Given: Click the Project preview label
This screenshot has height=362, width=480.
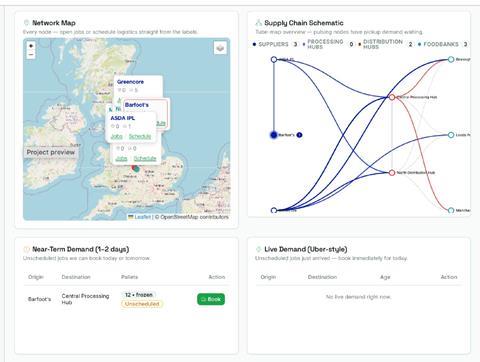Looking at the screenshot, I should 51,152.
